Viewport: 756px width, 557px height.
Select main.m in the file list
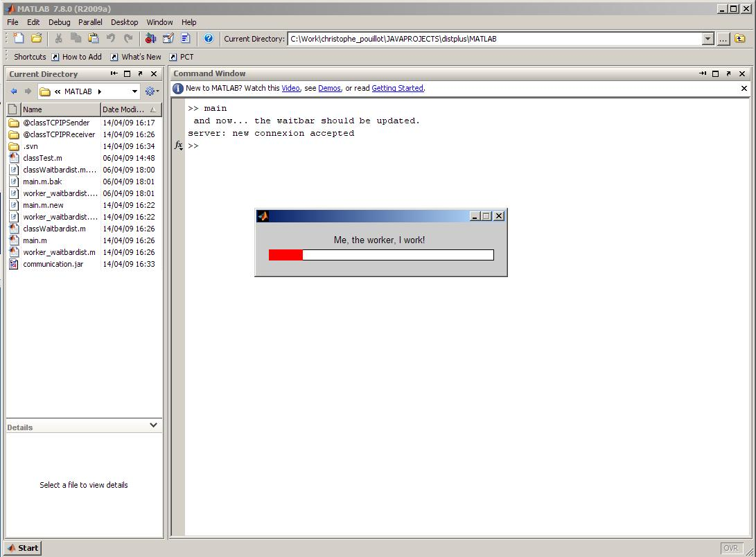click(x=35, y=240)
